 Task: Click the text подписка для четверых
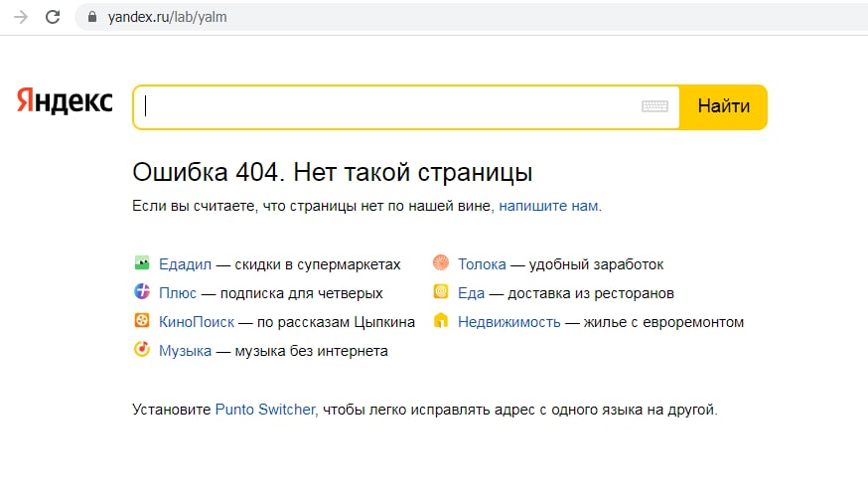coord(302,293)
